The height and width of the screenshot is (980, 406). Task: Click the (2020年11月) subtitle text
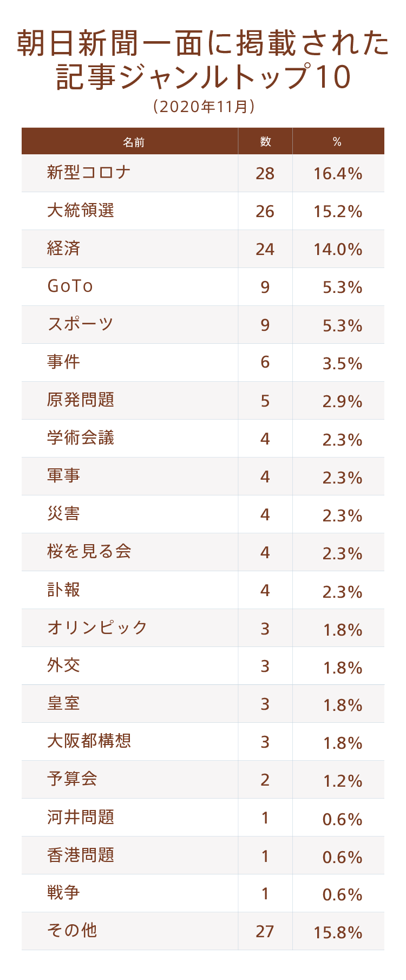pyautogui.click(x=204, y=106)
